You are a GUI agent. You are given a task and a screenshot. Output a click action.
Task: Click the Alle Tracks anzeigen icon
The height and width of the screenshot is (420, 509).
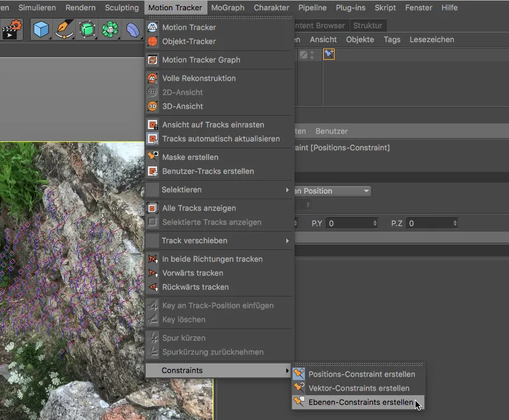pos(153,208)
